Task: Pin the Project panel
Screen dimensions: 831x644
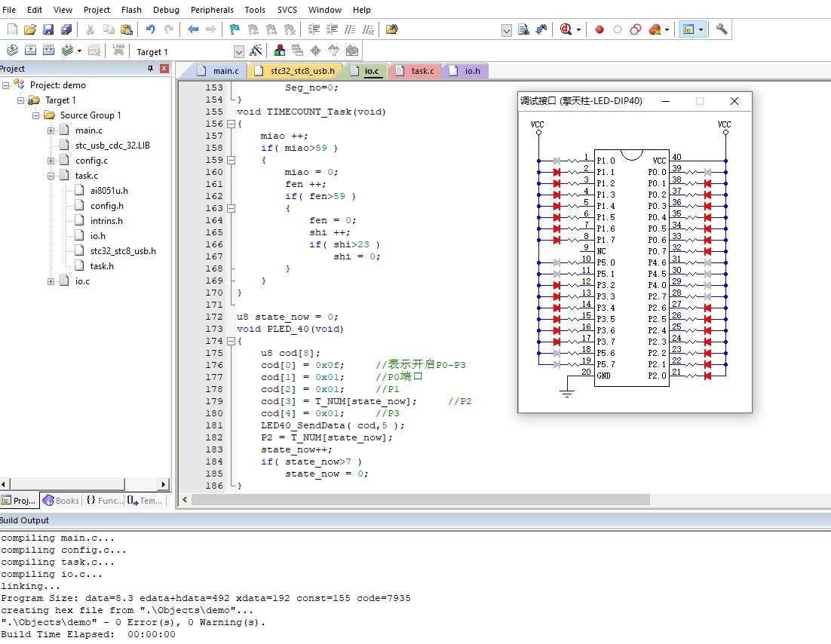Action: pyautogui.click(x=150, y=69)
